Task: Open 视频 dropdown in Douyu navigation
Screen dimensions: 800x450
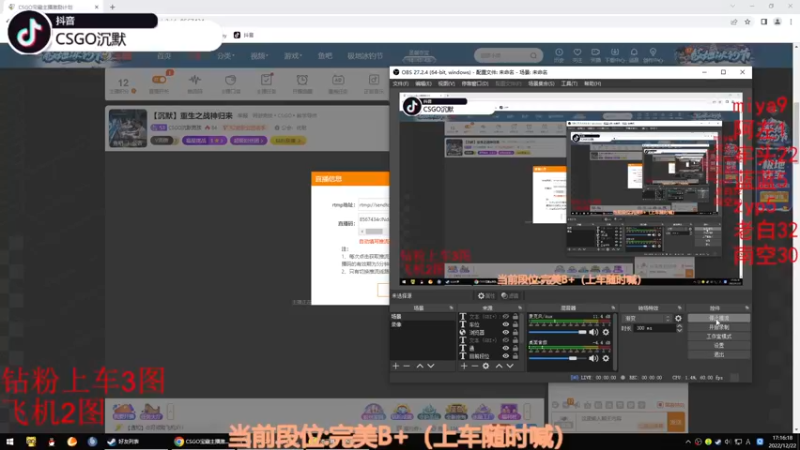Action: (259, 56)
